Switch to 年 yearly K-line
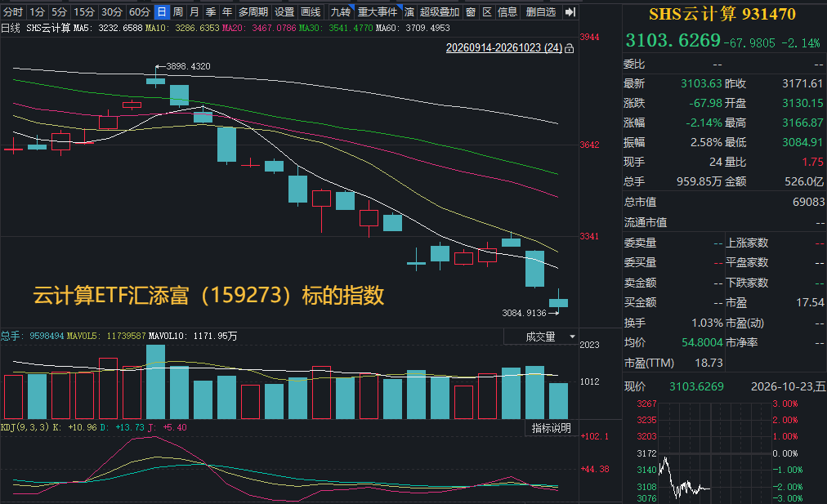The width and height of the screenshot is (827, 504). tap(227, 12)
